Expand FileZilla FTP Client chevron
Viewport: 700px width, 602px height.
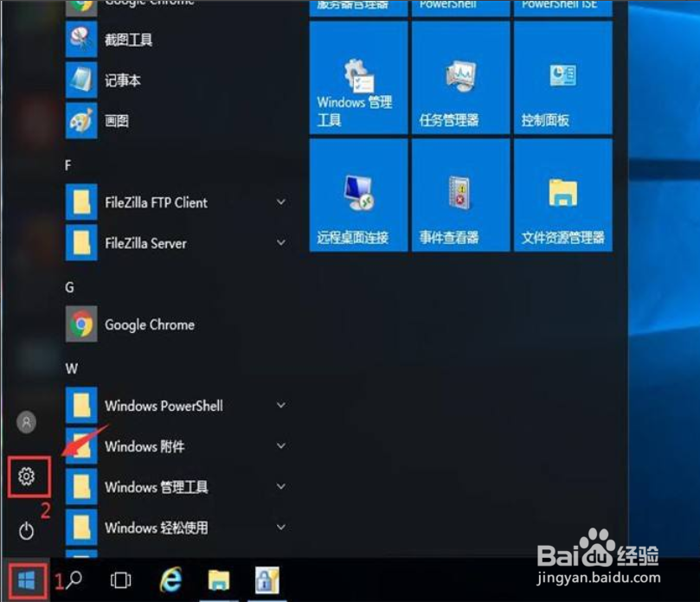pyautogui.click(x=281, y=202)
